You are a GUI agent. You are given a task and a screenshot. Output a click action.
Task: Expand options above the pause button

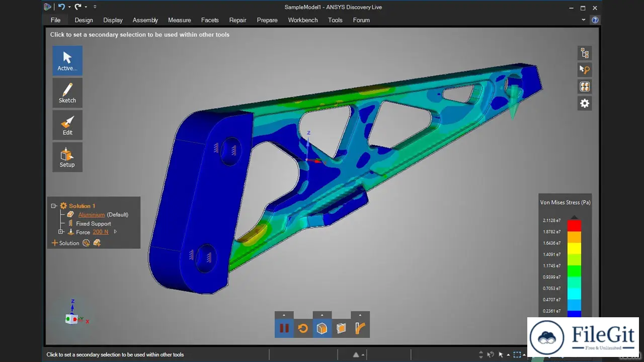tap(284, 315)
